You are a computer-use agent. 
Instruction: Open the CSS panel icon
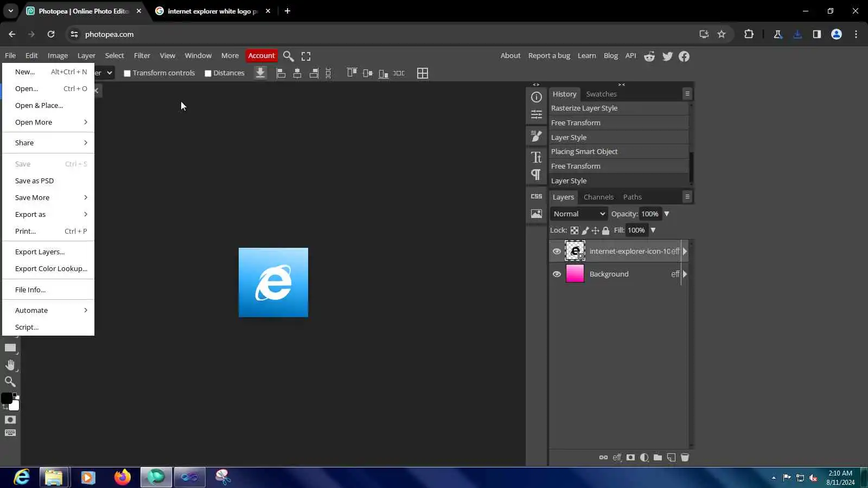click(x=537, y=196)
